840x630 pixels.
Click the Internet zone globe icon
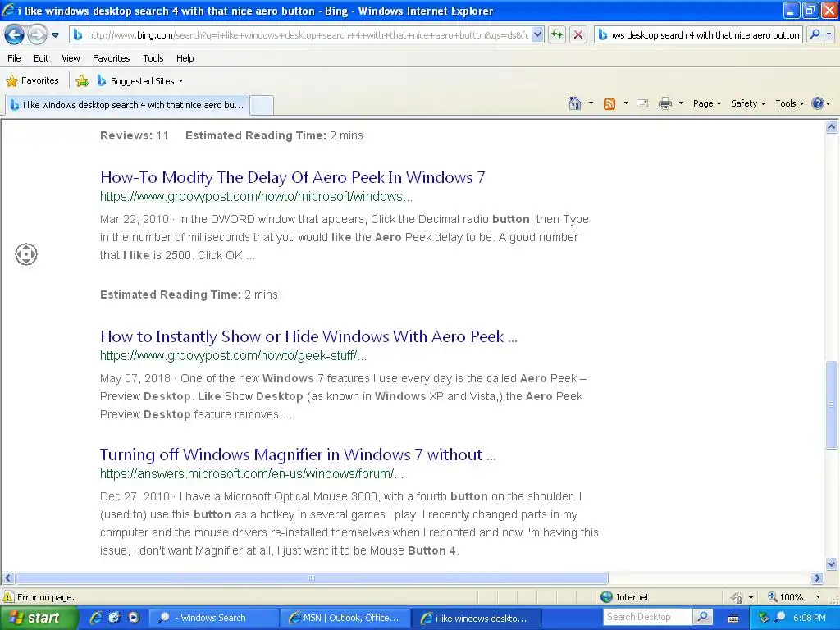point(606,597)
